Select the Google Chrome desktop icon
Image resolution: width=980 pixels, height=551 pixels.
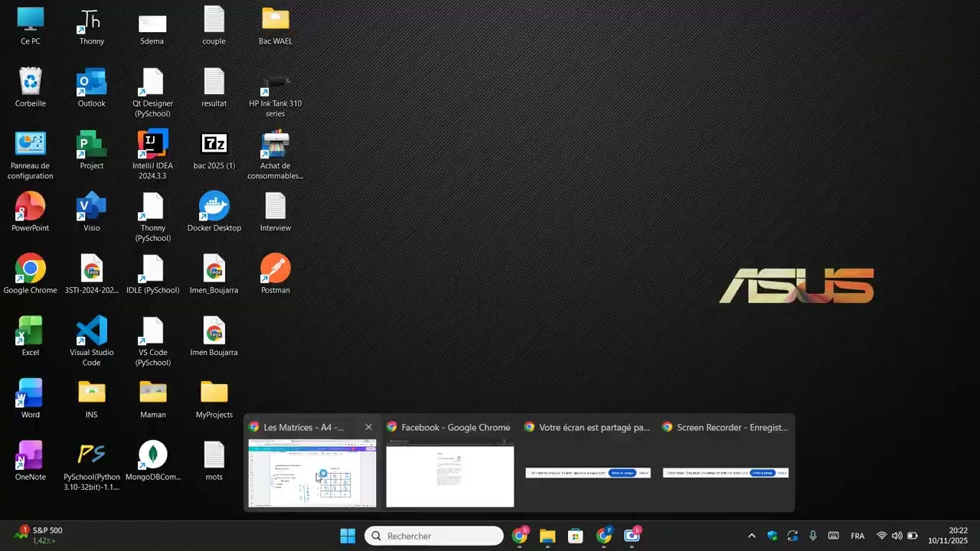pyautogui.click(x=31, y=274)
